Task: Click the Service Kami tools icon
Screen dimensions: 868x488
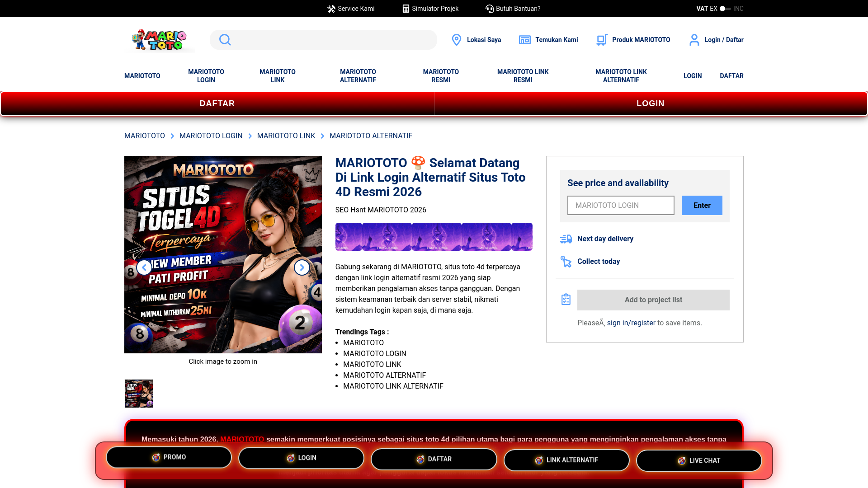Action: coord(331,9)
